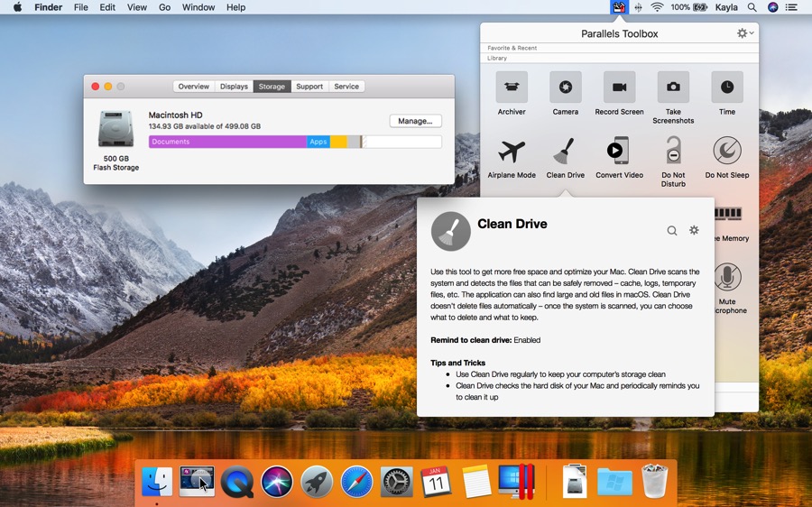Screen dimensions: 812x507
Task: Open the Archiver tool
Action: 512,87
